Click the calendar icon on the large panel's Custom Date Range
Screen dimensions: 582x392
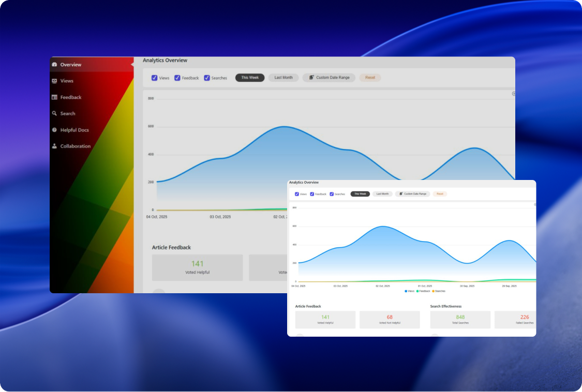311,78
